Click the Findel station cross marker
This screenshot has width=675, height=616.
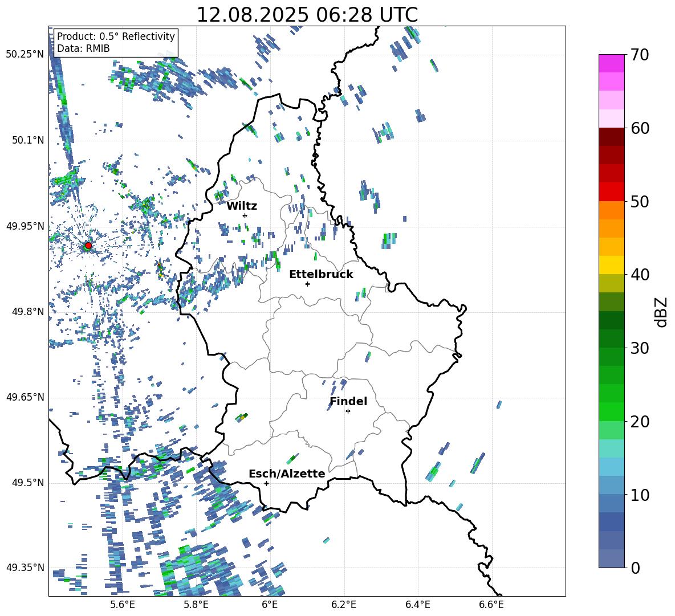[348, 411]
